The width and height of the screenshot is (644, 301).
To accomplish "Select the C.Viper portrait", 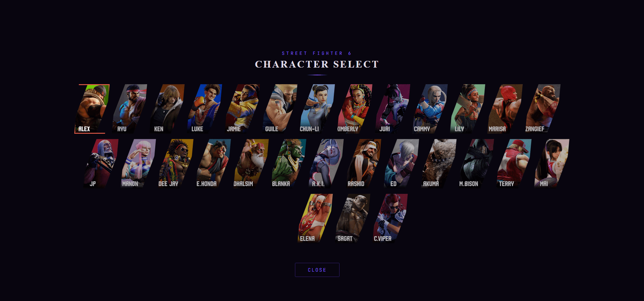I will [390, 218].
